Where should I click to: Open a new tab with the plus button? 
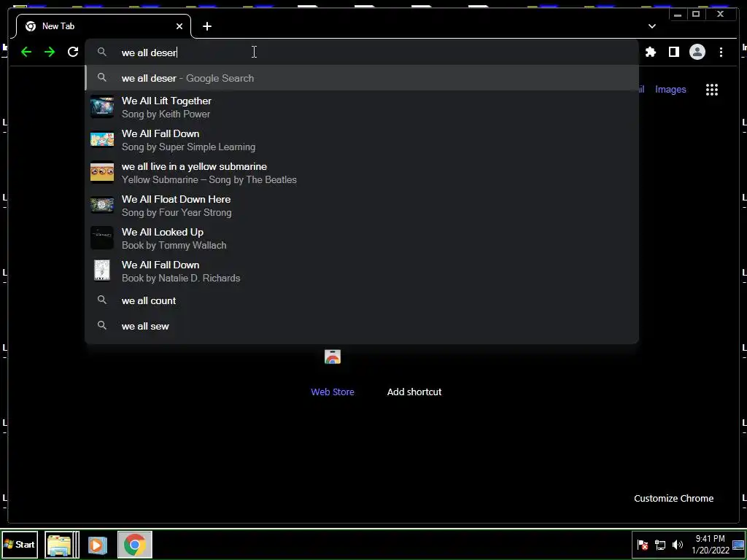click(x=206, y=26)
